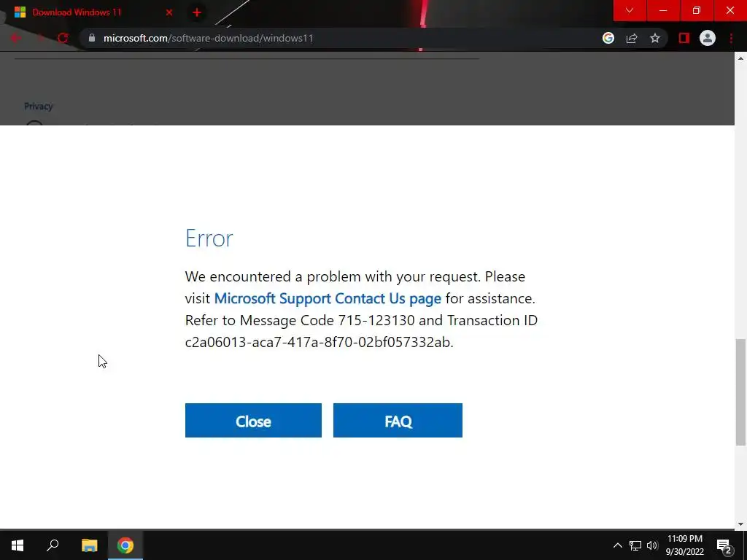
Task: Share this page using the share icon
Action: click(632, 38)
